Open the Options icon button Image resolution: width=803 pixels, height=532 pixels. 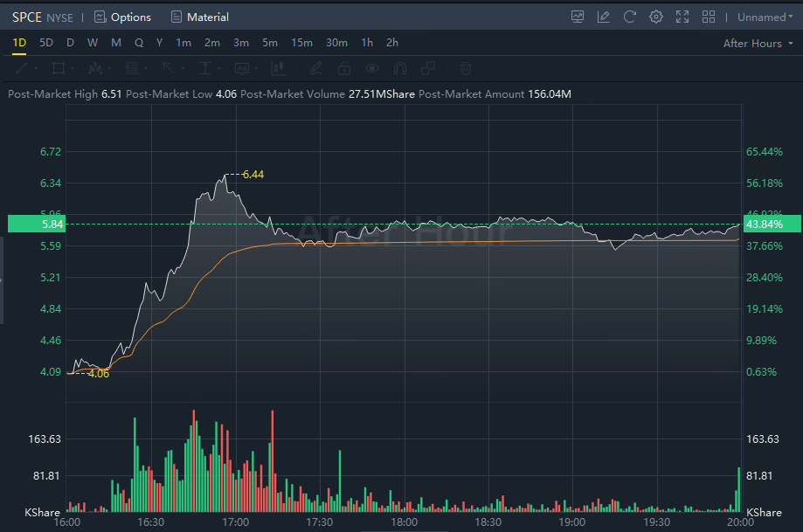click(122, 17)
